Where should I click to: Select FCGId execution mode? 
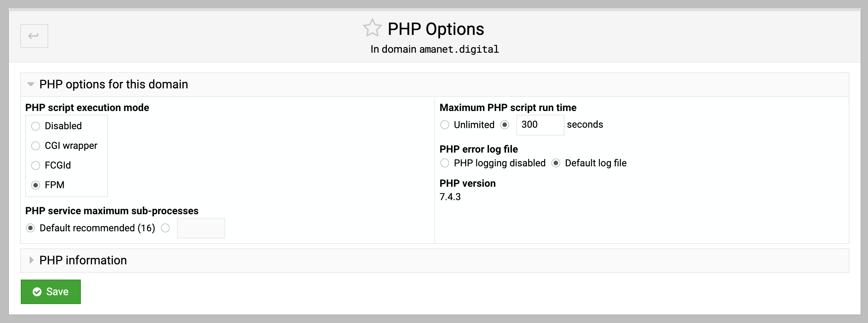36,166
